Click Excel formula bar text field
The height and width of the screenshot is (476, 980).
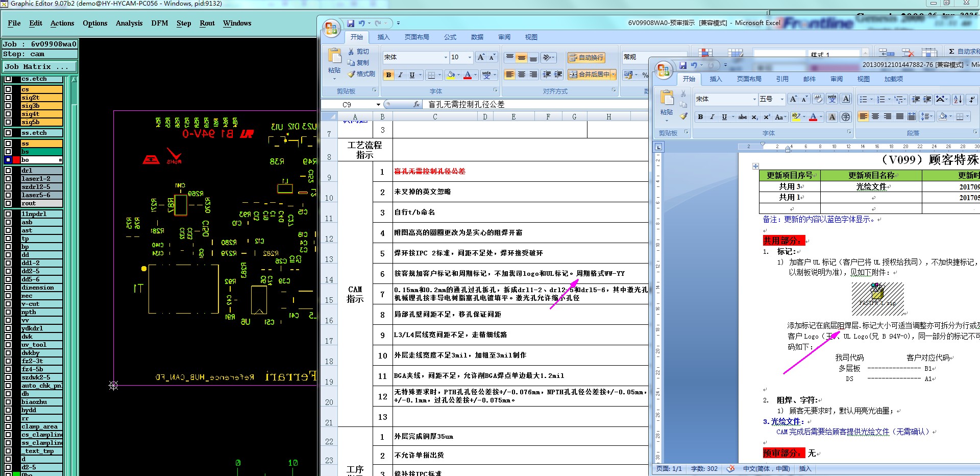click(536, 104)
